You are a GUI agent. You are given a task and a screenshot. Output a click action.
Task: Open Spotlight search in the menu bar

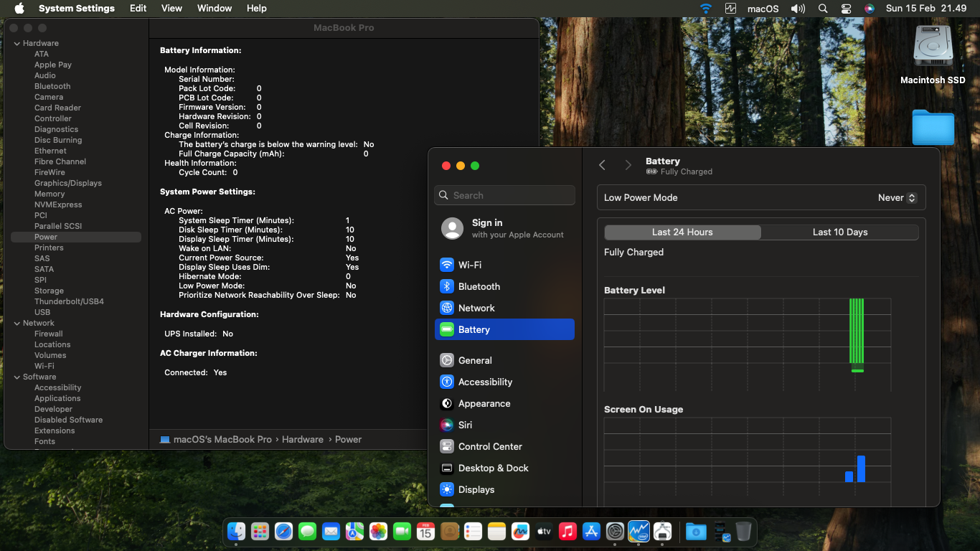(x=823, y=9)
